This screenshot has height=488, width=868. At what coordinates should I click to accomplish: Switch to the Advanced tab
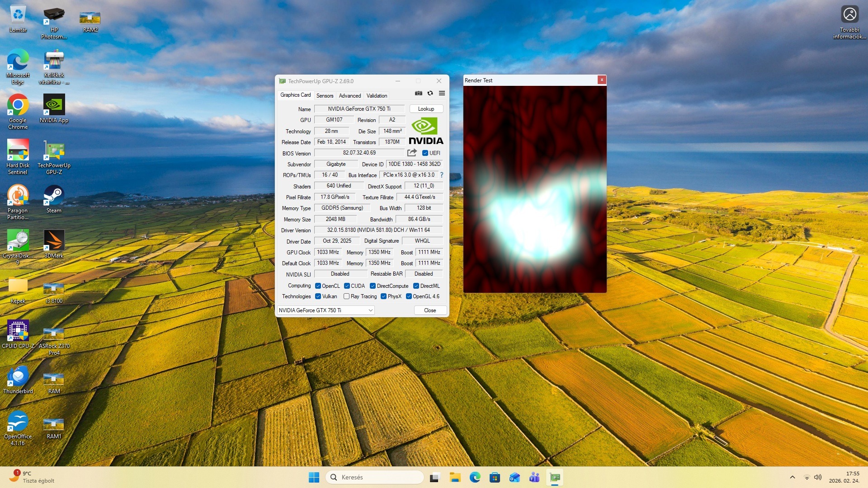[350, 96]
